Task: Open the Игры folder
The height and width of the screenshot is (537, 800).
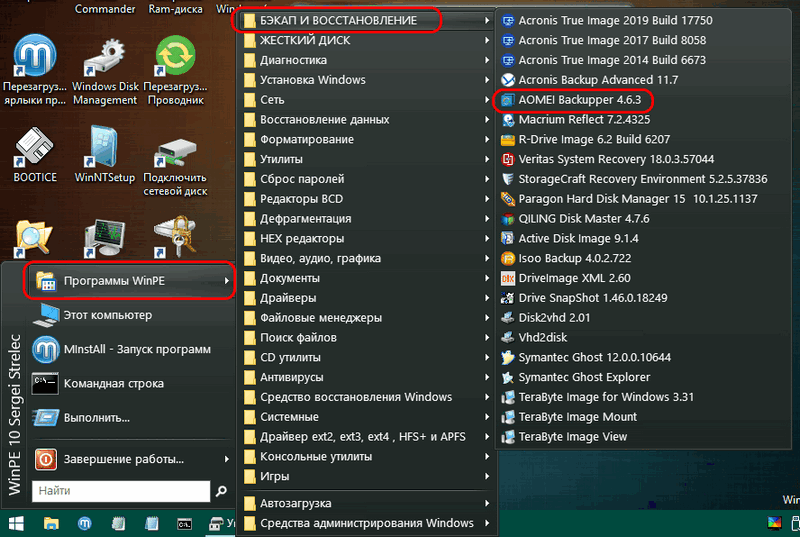Action: point(366,477)
